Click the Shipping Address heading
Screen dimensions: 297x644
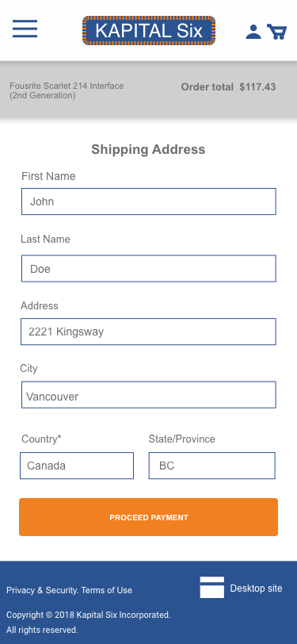(x=148, y=149)
